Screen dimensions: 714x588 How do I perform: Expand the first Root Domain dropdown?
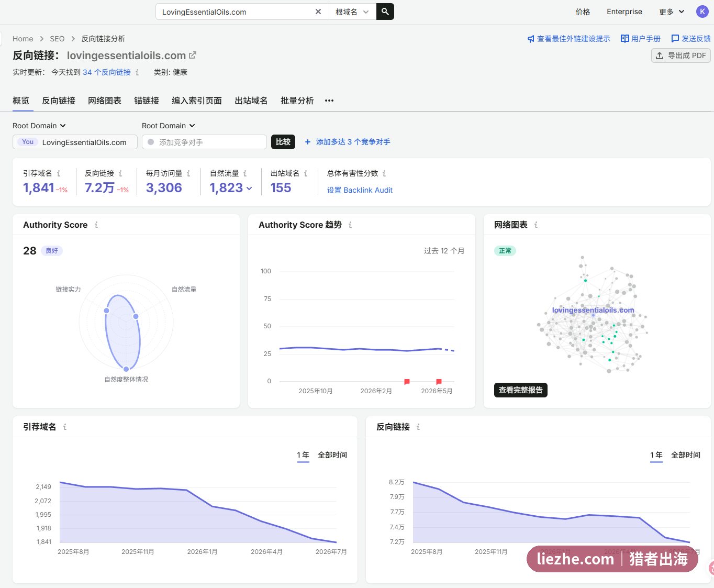[x=39, y=126]
